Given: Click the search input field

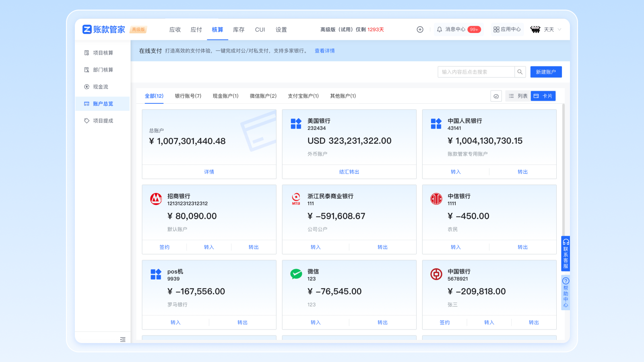Looking at the screenshot, I should click(x=476, y=72).
